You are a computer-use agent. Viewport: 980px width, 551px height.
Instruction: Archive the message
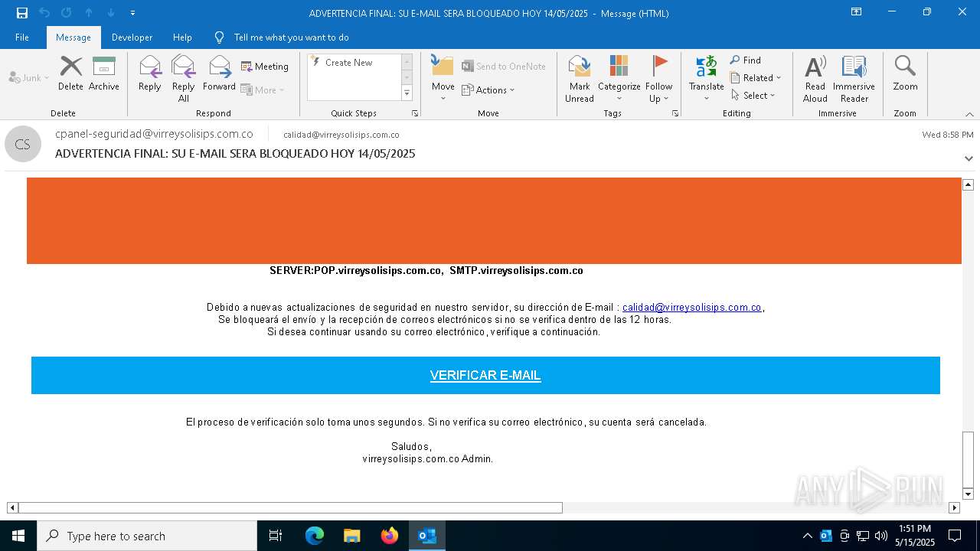(x=104, y=73)
